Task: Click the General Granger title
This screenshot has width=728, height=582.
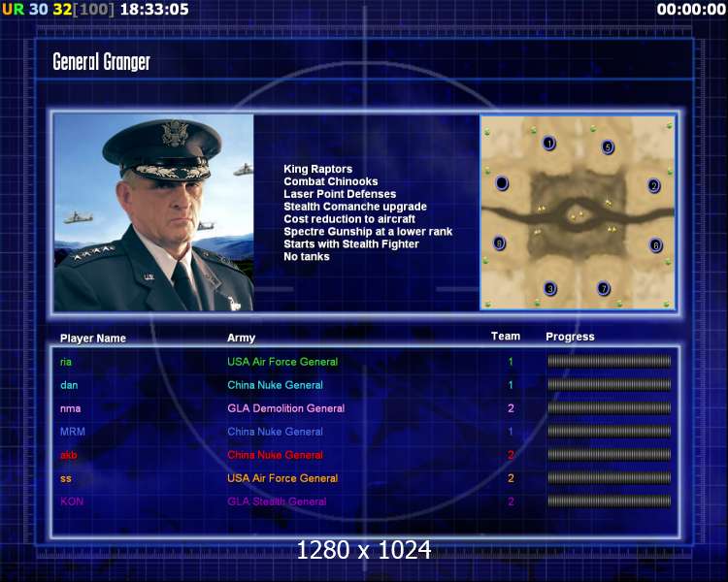Action: coord(101,62)
